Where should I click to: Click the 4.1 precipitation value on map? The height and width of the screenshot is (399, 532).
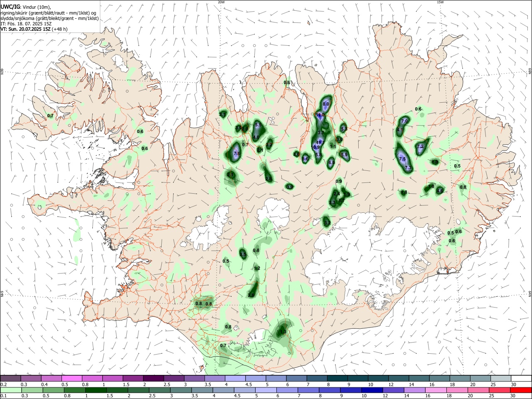pos(400,130)
